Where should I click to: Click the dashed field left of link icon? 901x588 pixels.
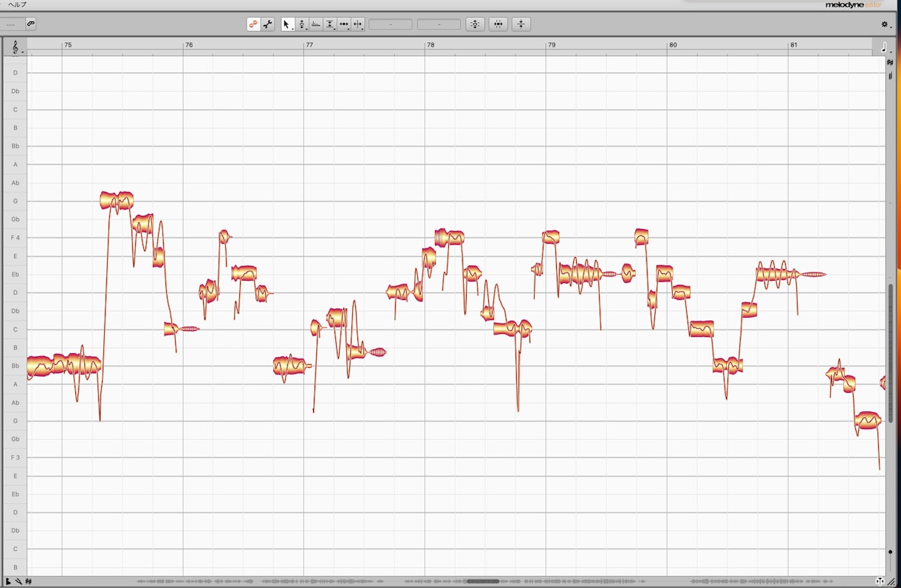11,24
